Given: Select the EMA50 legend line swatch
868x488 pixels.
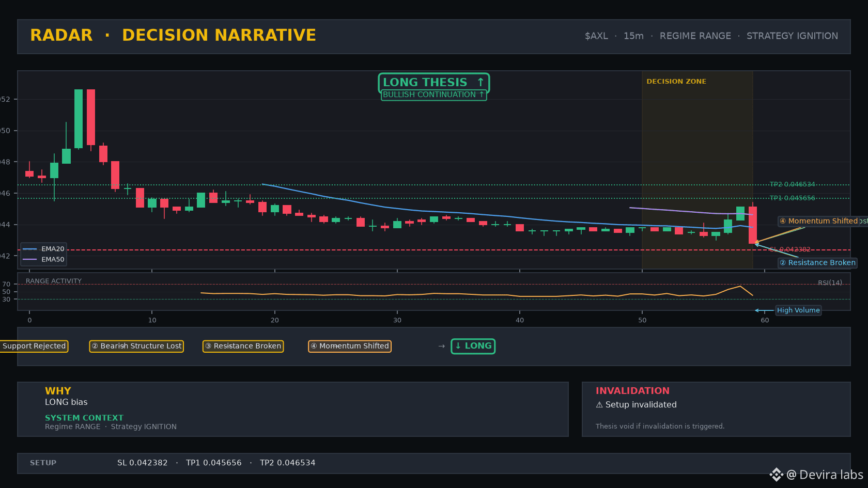Looking at the screenshot, I should pos(30,260).
